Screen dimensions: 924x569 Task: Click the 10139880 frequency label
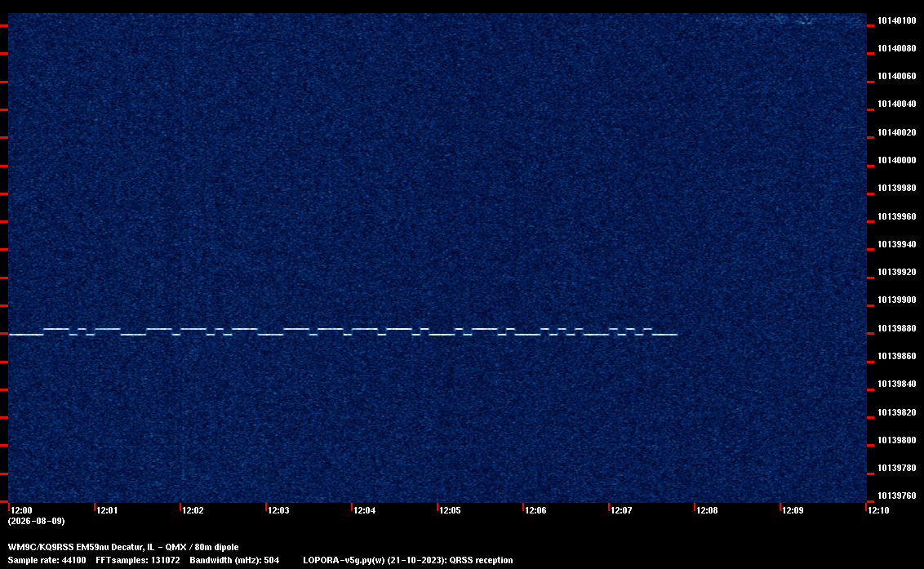[x=896, y=328]
